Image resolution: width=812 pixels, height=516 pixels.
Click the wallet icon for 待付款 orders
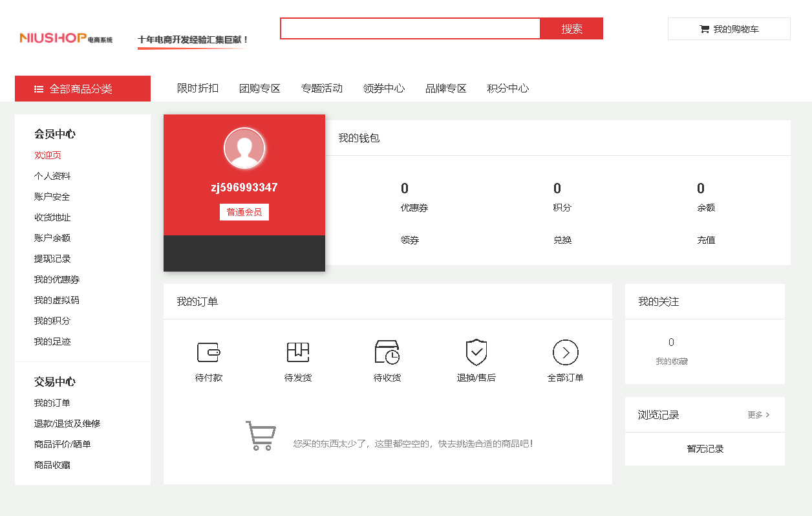pyautogui.click(x=208, y=352)
